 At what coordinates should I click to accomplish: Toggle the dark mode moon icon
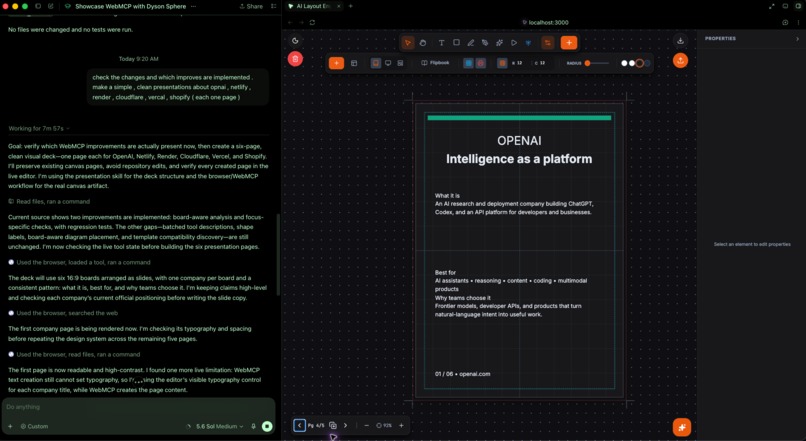point(295,41)
